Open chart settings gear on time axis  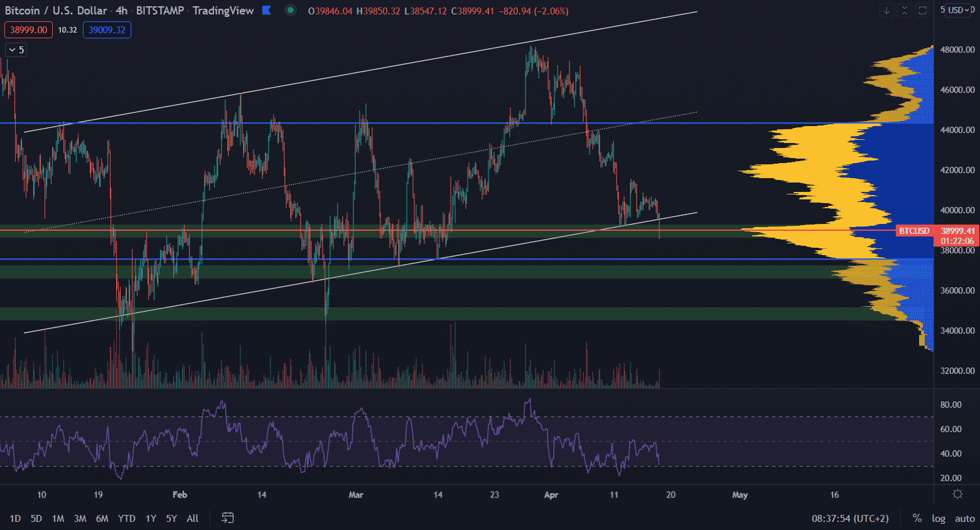tap(957, 494)
